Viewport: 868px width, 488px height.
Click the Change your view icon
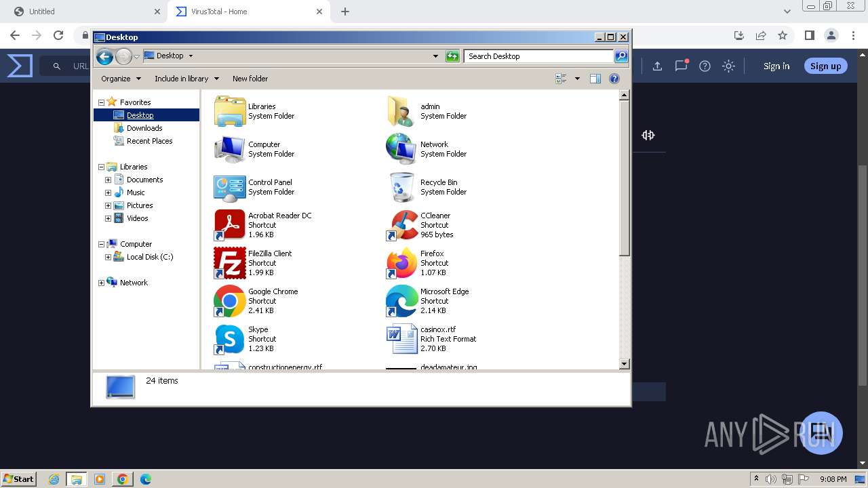click(561, 79)
